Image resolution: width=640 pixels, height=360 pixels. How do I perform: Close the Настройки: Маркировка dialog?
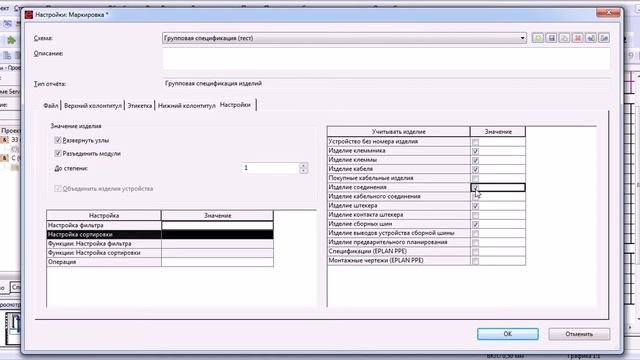click(608, 13)
